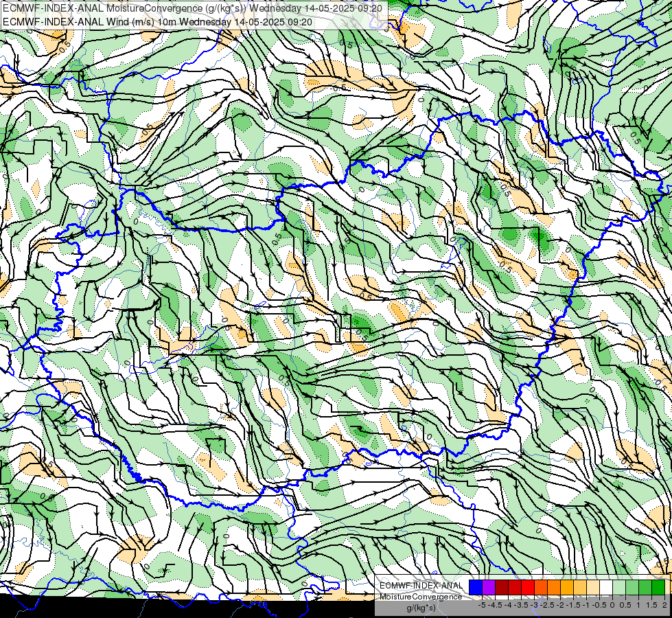
Task: Click the -2.5 tick label in the legend
Action: pyautogui.click(x=547, y=605)
